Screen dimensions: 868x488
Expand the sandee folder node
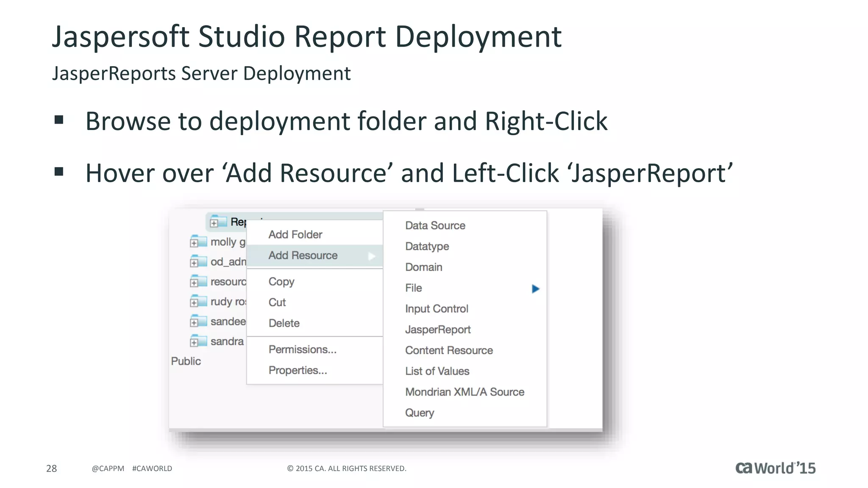[x=194, y=323]
